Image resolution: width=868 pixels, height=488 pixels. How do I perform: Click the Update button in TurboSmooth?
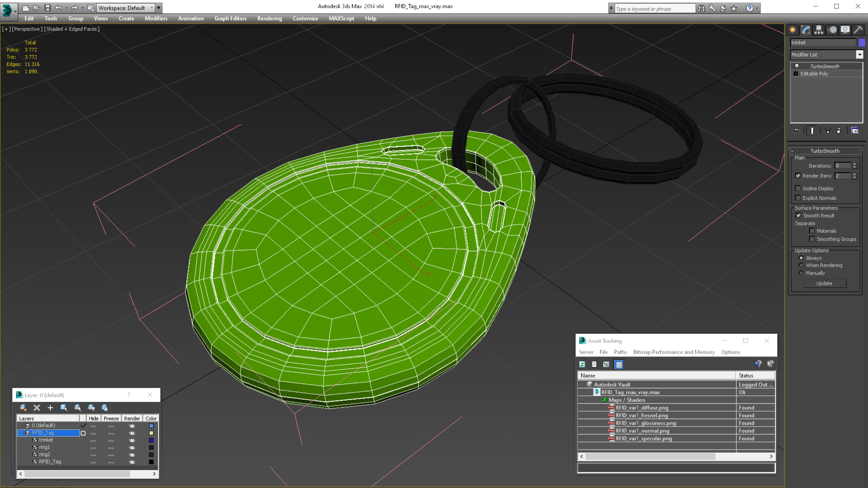(824, 283)
